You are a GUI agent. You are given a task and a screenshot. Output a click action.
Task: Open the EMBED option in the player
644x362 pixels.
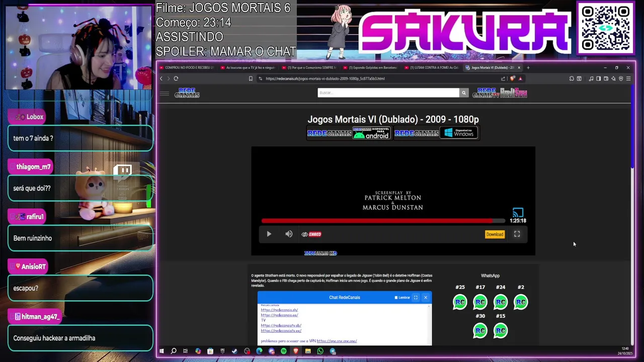pyautogui.click(x=311, y=234)
